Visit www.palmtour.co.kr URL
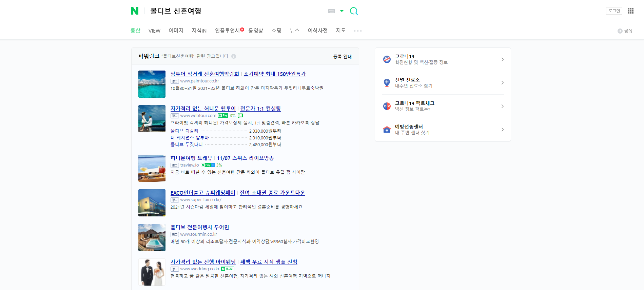 pyautogui.click(x=199, y=81)
